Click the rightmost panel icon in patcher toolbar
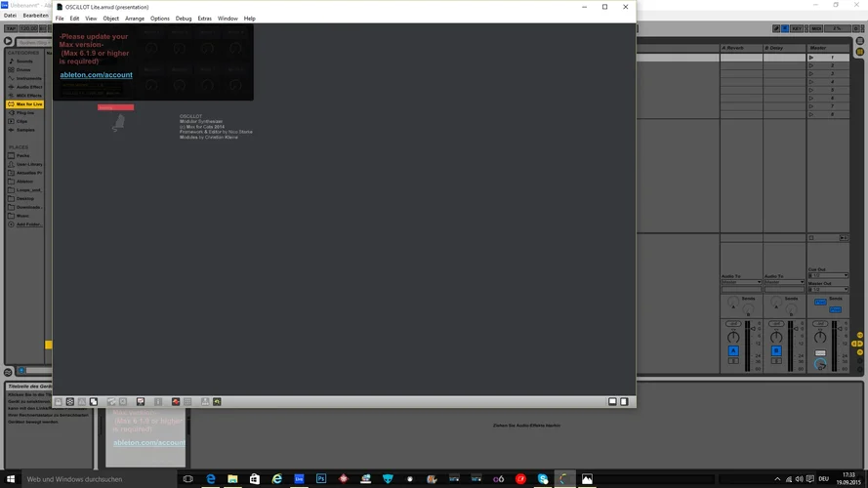 click(624, 402)
